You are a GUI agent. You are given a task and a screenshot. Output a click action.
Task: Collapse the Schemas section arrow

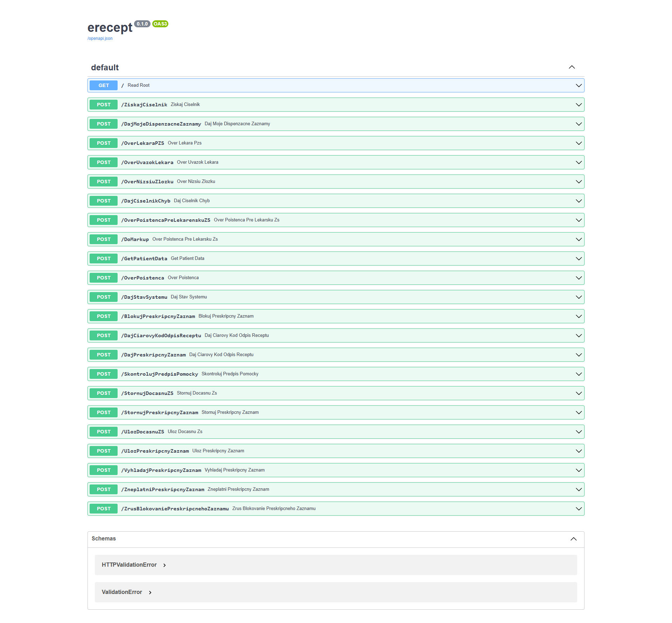click(574, 539)
